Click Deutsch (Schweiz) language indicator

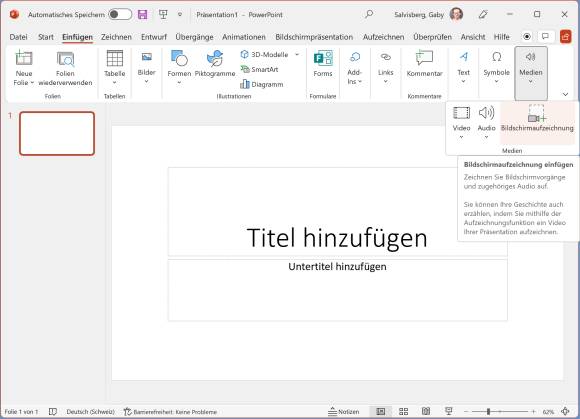(x=91, y=412)
